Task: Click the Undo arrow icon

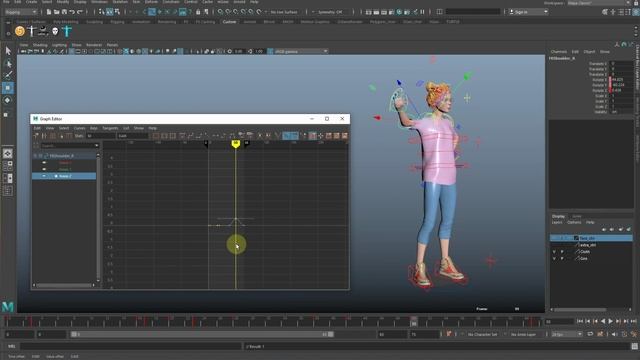Action: pos(72,12)
